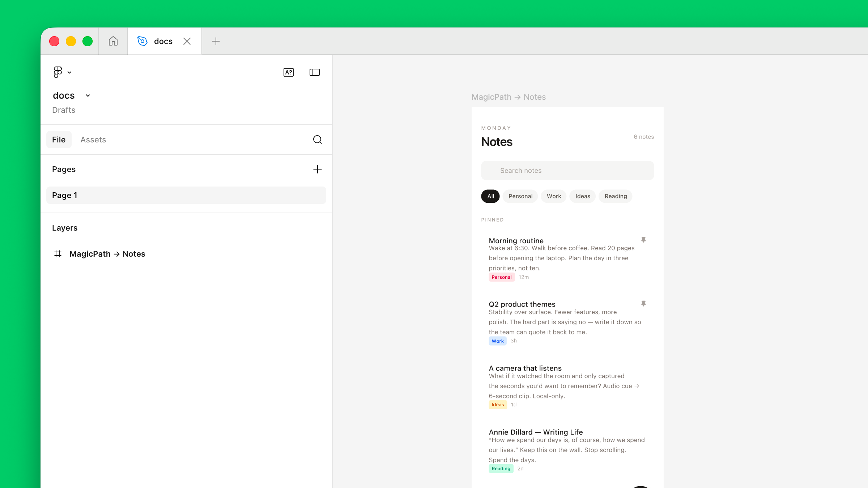The image size is (868, 488).
Task: Click the docs file title
Action: pyautogui.click(x=64, y=95)
